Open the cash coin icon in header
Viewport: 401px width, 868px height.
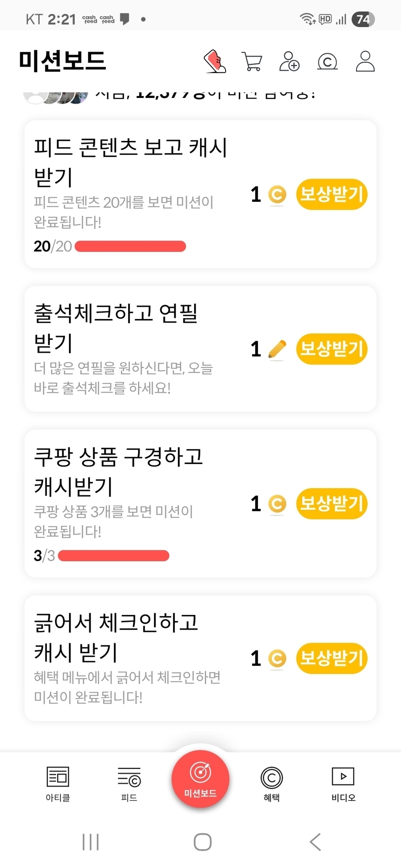327,62
